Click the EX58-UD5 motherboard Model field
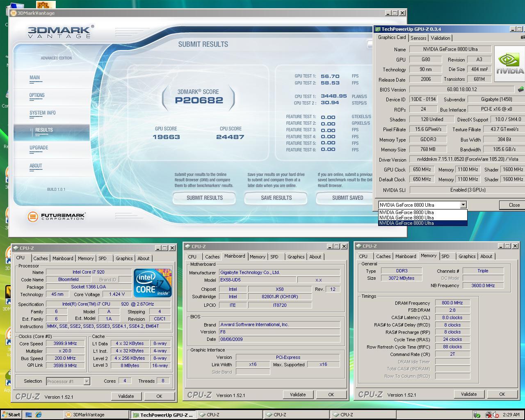525x420 pixels. (x=257, y=280)
